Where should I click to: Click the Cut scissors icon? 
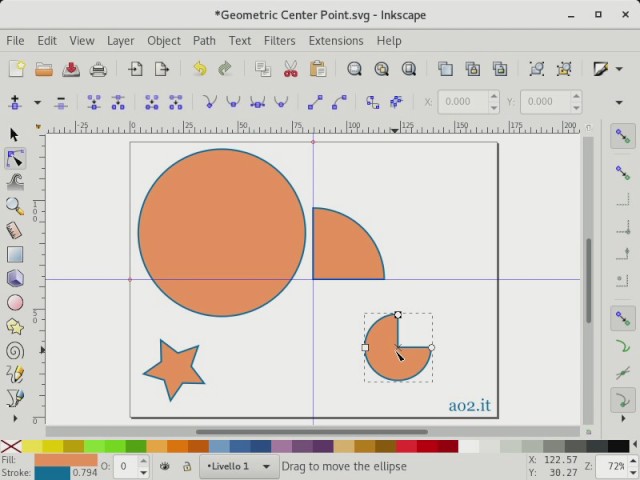pyautogui.click(x=291, y=69)
